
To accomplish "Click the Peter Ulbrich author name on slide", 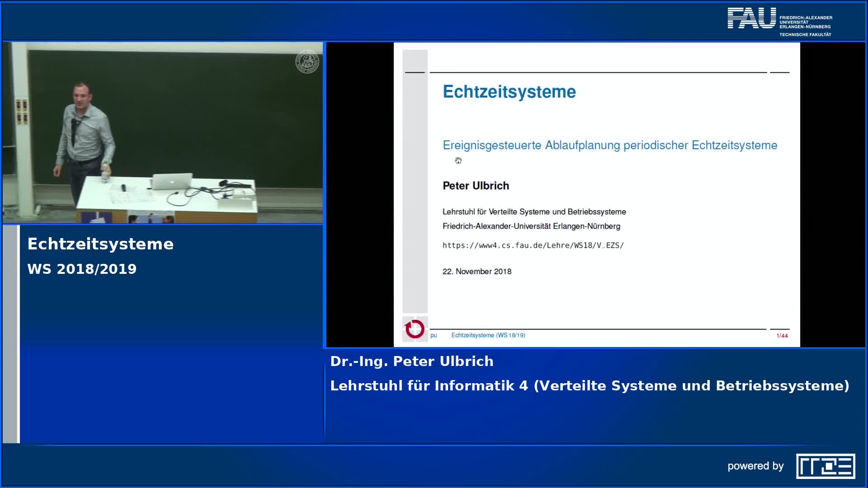I will click(476, 186).
